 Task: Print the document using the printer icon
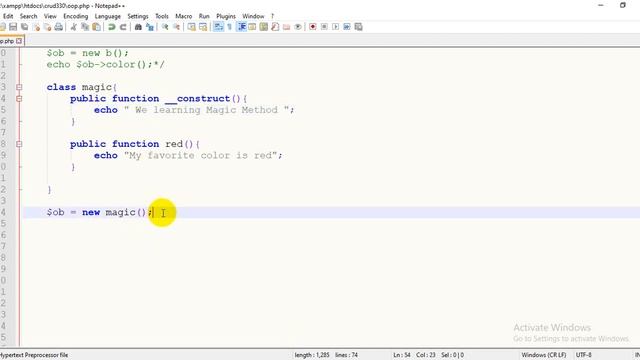[59, 27]
